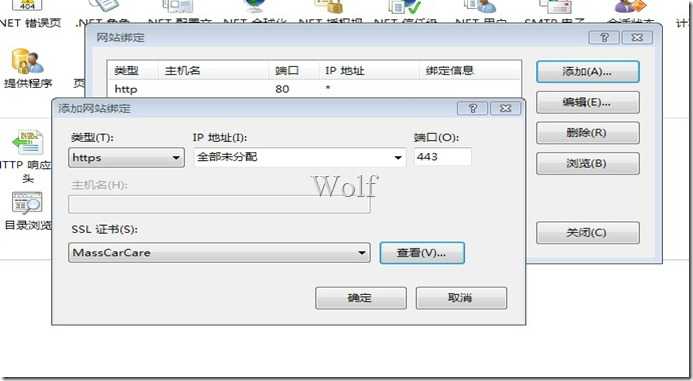Viewport: 693px width, 381px height.
Task: Close the 网站绑定 dialog with X
Action: (x=637, y=38)
